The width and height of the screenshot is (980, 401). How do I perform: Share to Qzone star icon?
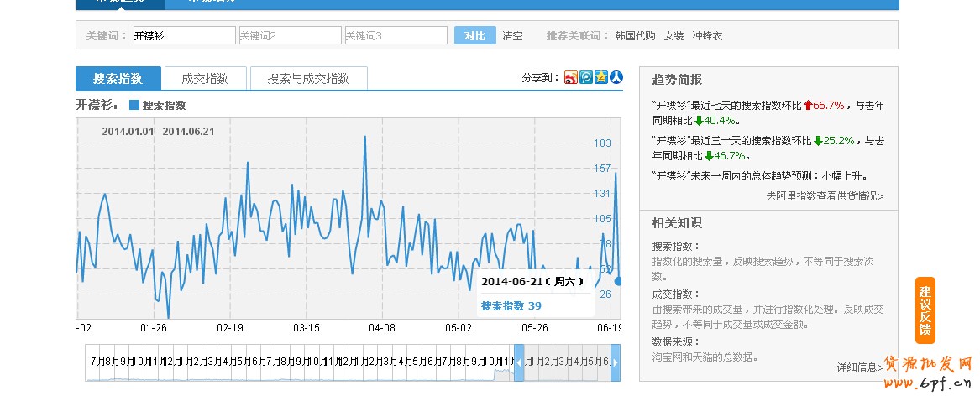click(x=601, y=78)
